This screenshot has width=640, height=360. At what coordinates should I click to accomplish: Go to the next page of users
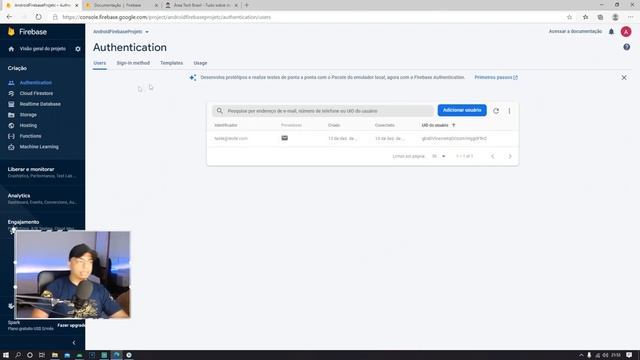click(x=510, y=156)
